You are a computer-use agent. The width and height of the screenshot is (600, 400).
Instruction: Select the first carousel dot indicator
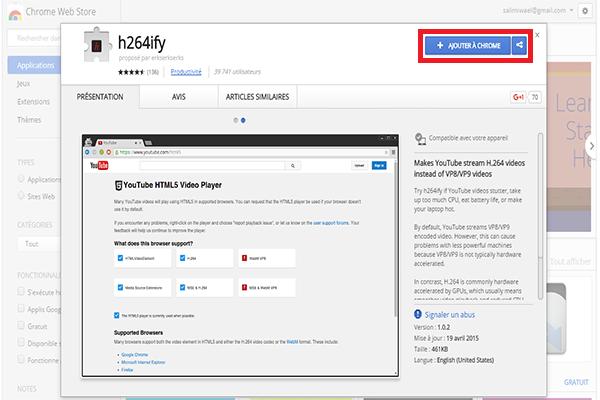click(x=235, y=120)
